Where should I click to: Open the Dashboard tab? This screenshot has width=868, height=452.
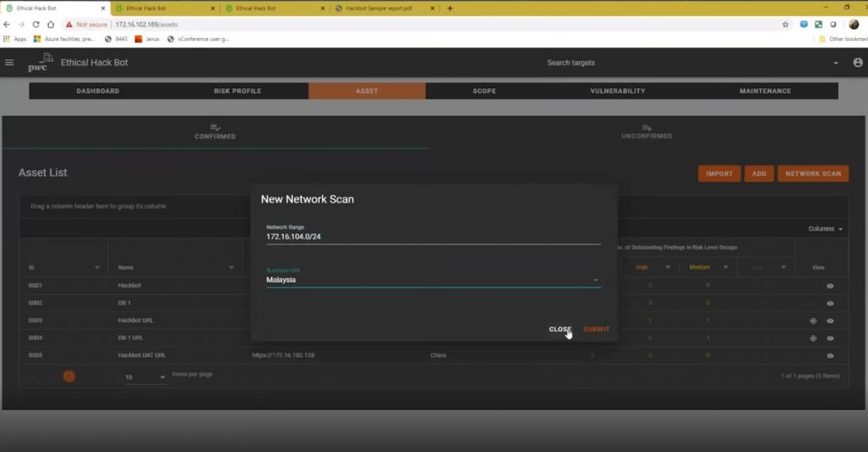tap(97, 91)
